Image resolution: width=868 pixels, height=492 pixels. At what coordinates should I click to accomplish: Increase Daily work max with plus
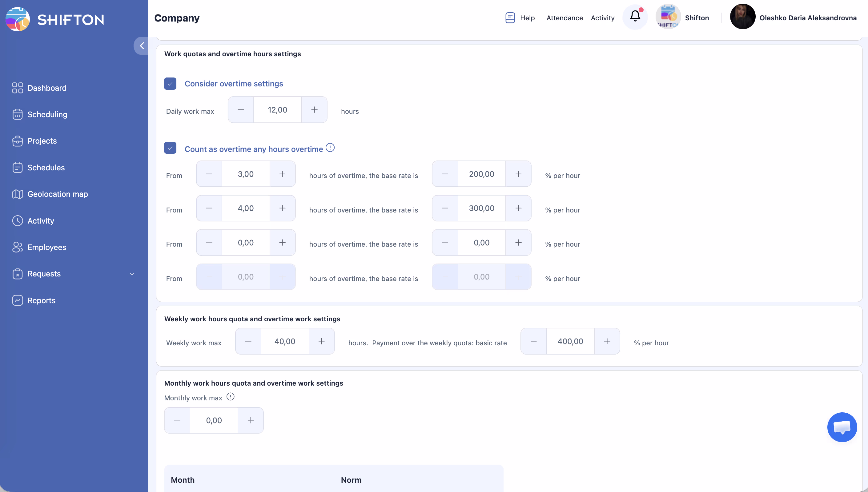314,110
